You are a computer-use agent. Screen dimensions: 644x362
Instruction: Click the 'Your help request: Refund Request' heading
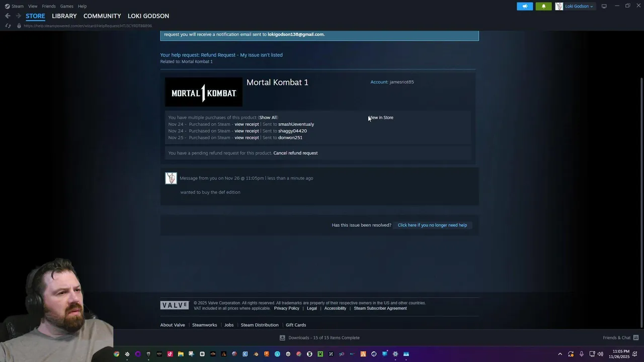(221, 55)
